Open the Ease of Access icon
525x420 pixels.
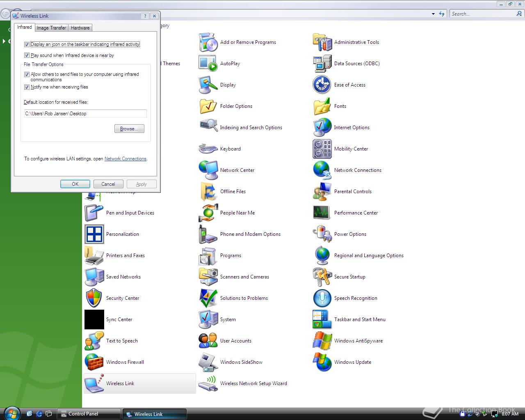(322, 85)
